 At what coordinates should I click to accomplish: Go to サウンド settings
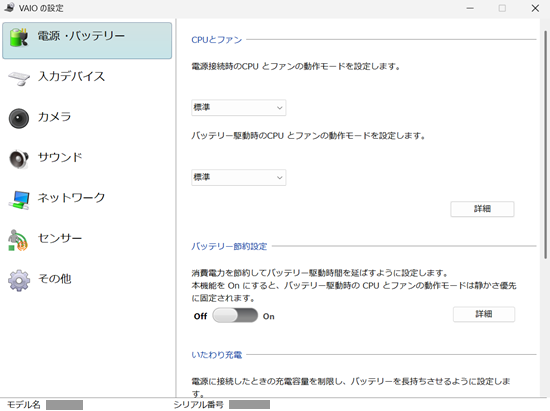click(60, 157)
